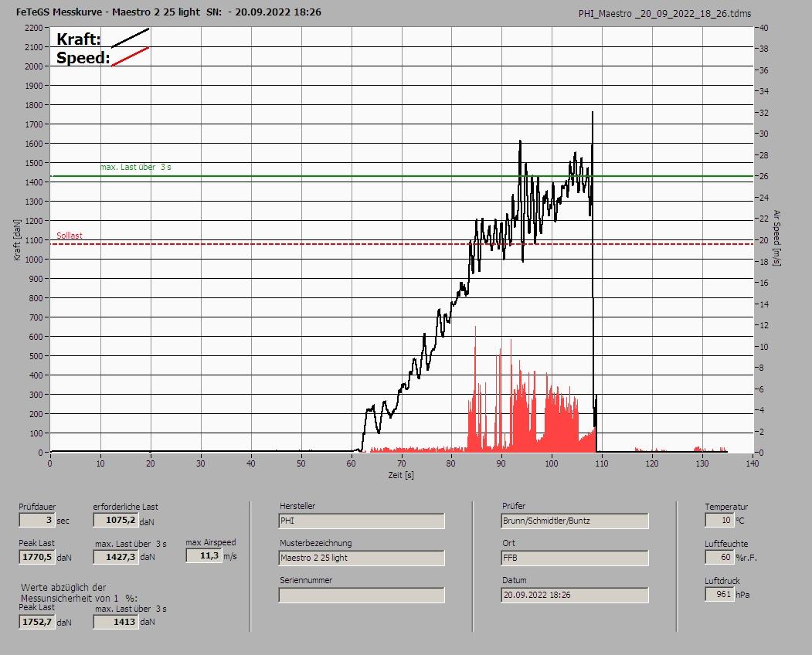Click the red Speed legend line

[131, 56]
